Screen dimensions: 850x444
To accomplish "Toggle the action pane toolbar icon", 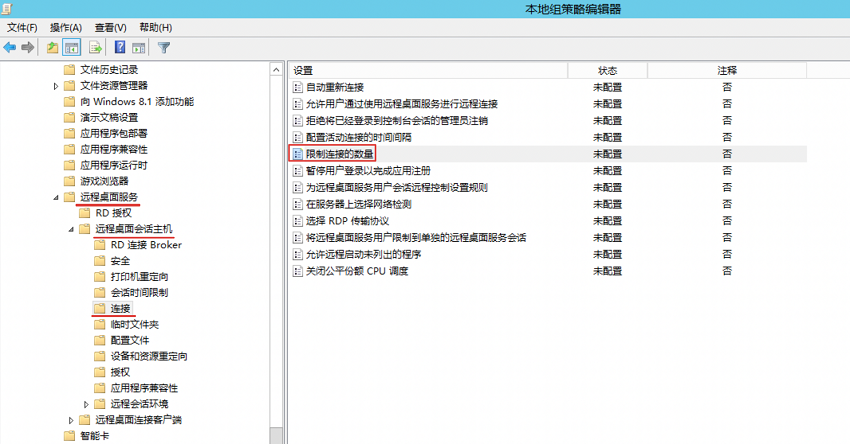I will (139, 48).
